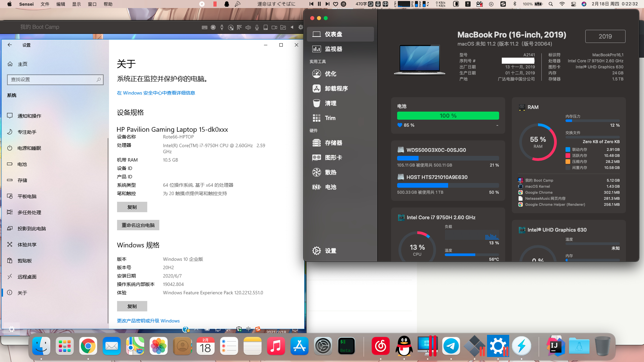Click WDS500G3X0C disk usage bar

pos(448,158)
